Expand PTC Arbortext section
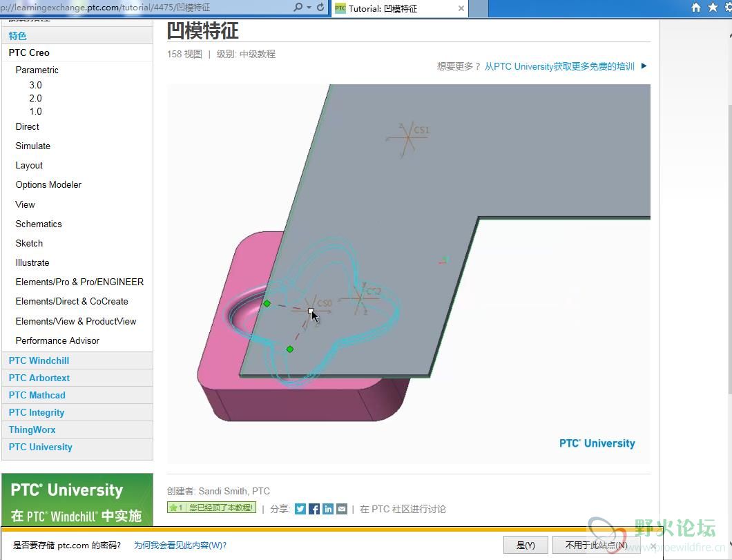The height and width of the screenshot is (560, 732). [x=77, y=378]
